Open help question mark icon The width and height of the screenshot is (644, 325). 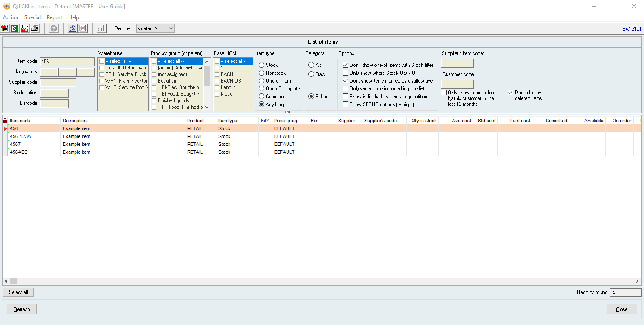click(54, 28)
